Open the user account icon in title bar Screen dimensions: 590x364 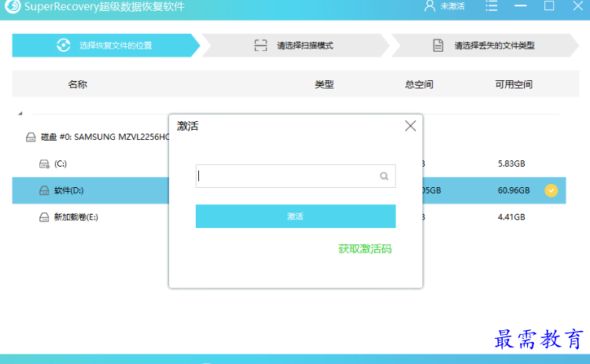click(430, 6)
